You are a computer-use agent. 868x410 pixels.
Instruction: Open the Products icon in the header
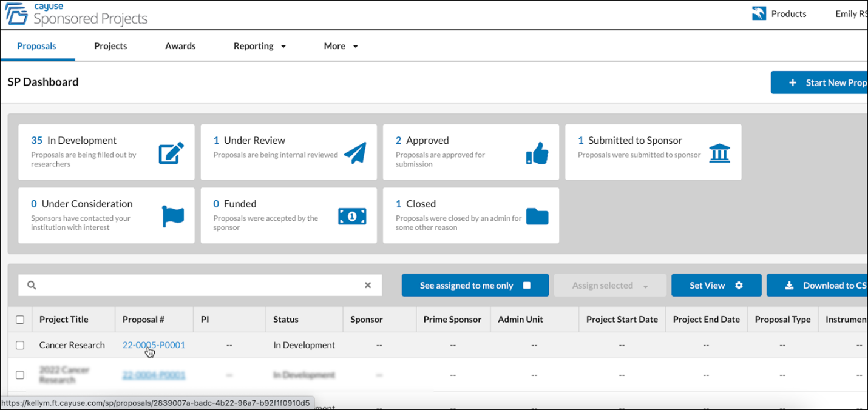pos(759,13)
